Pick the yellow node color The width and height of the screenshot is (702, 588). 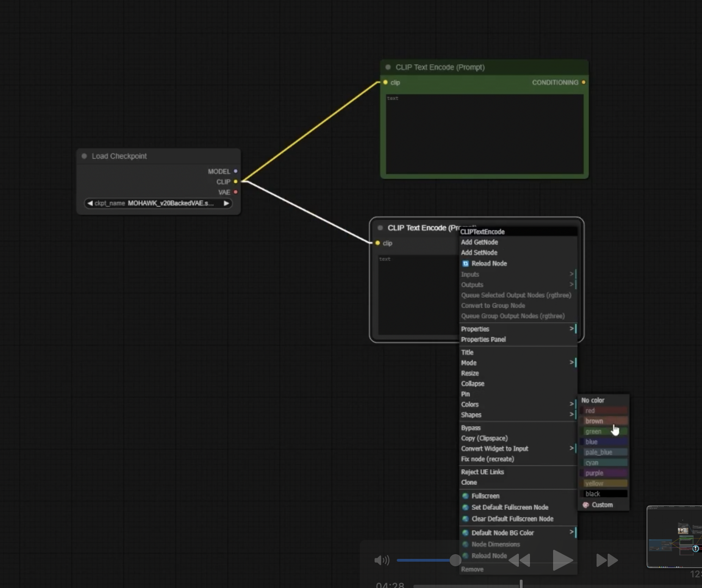603,484
